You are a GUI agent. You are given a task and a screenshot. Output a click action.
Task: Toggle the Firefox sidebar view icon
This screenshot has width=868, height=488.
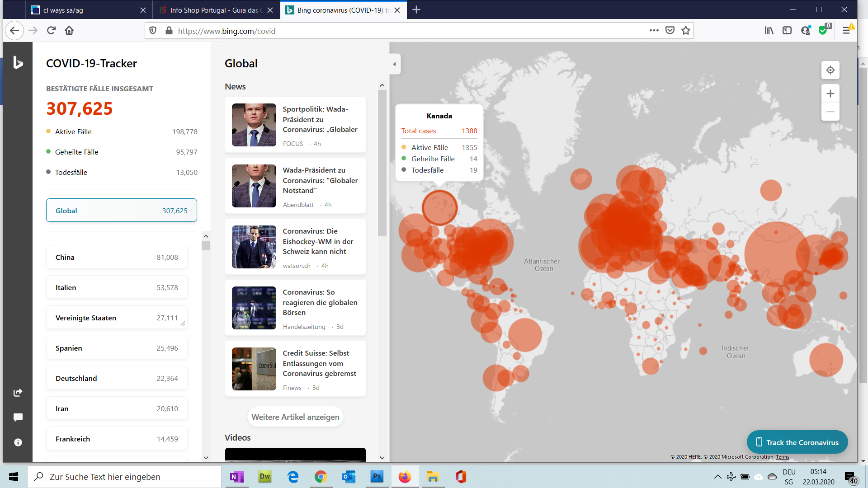[787, 31]
